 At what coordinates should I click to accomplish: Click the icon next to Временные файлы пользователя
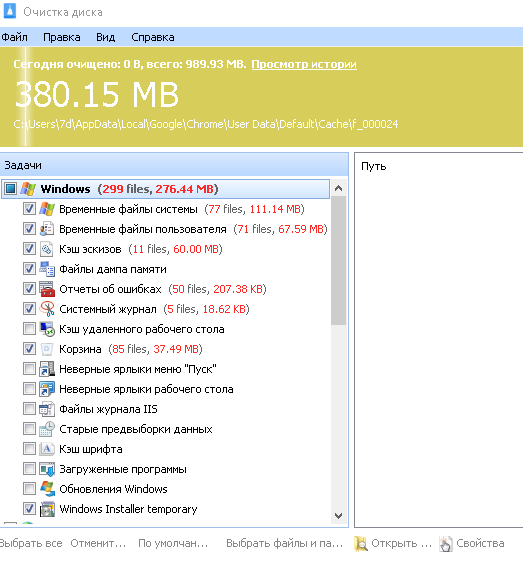tap(47, 229)
